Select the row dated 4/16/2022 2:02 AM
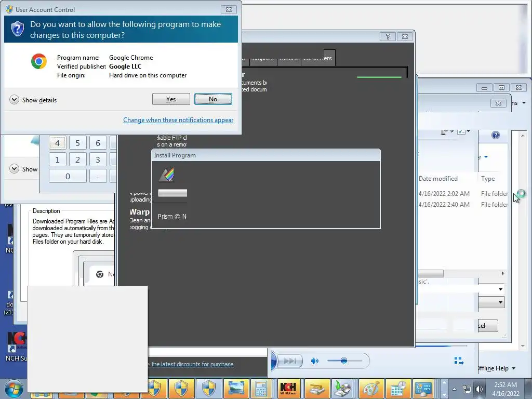This screenshot has height=399, width=532. tap(463, 193)
